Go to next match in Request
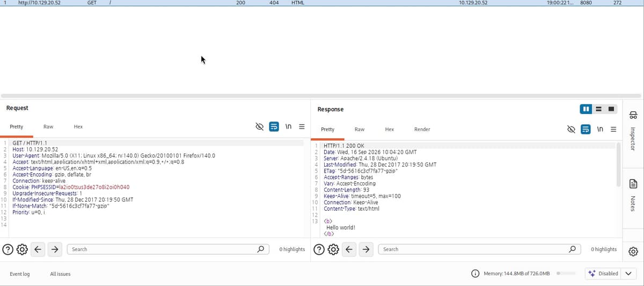The height and width of the screenshot is (286, 644). pos(54,249)
